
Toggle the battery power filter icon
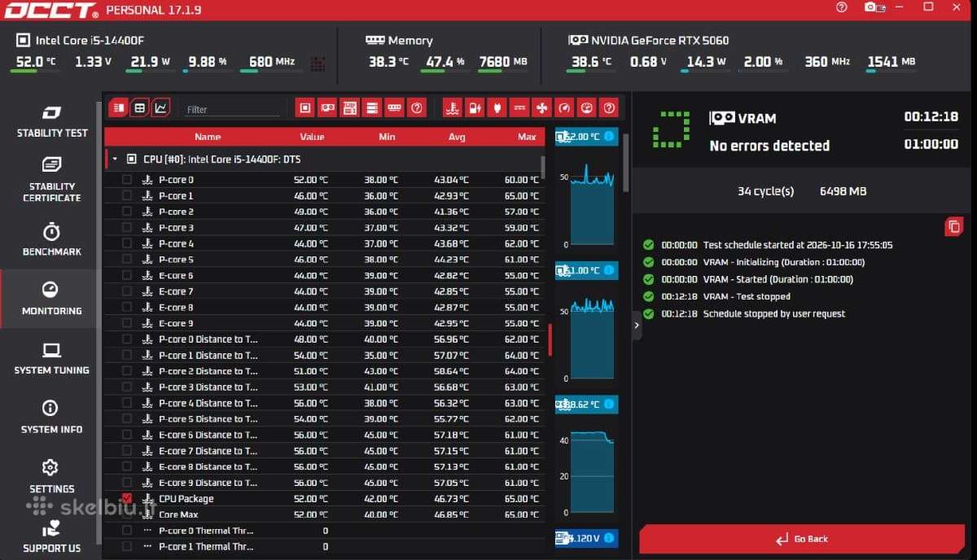475,107
